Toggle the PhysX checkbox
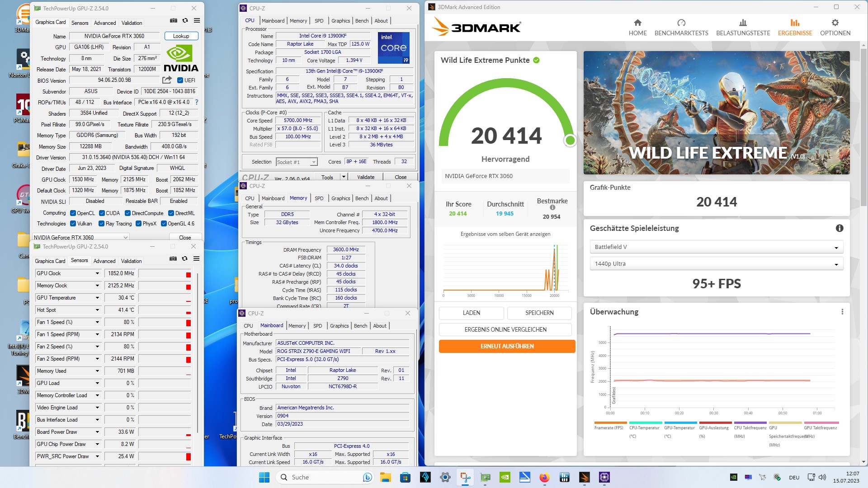Image resolution: width=868 pixels, height=488 pixels. point(138,224)
